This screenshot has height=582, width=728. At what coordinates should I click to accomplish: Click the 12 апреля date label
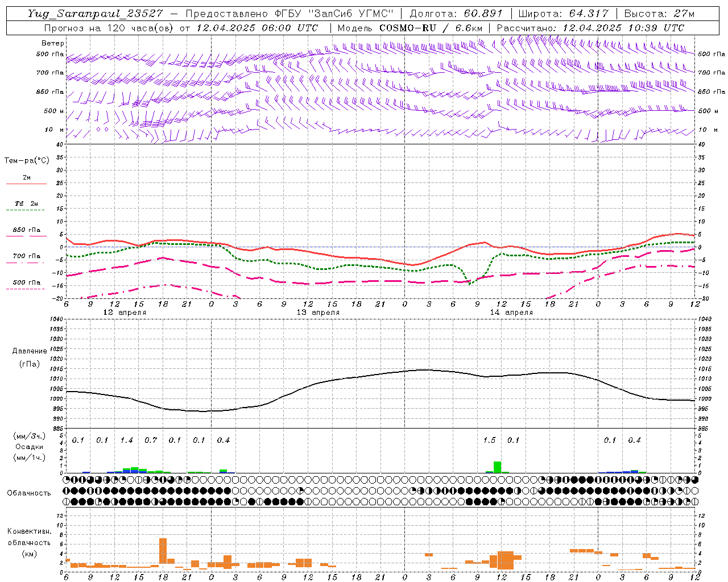point(125,313)
